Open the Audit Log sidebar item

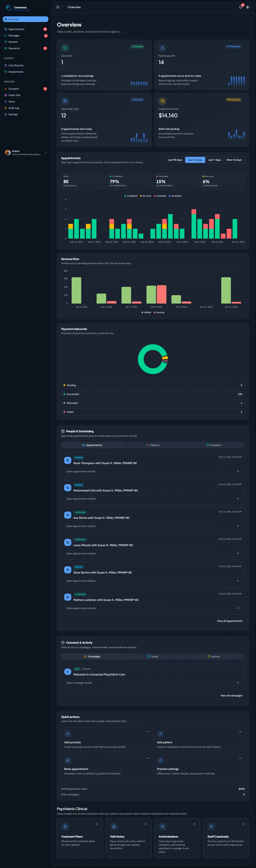pos(26,108)
